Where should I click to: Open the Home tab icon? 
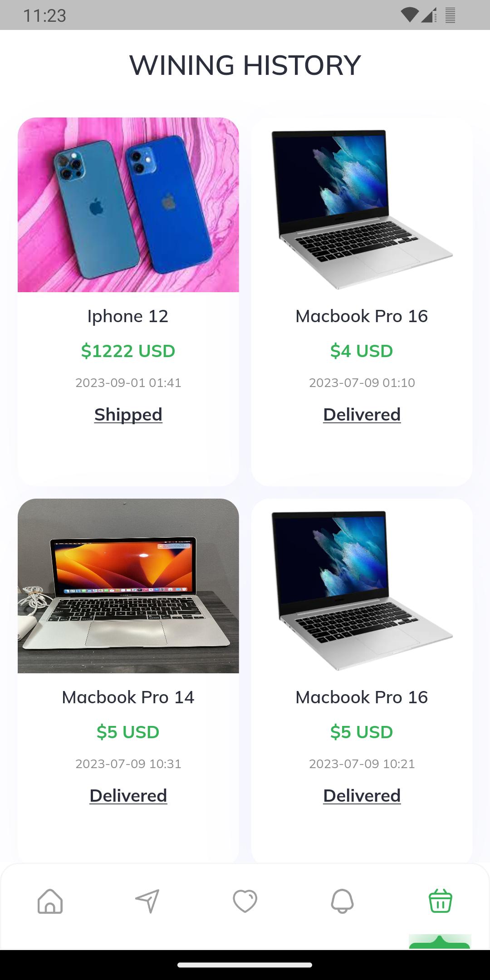point(50,901)
